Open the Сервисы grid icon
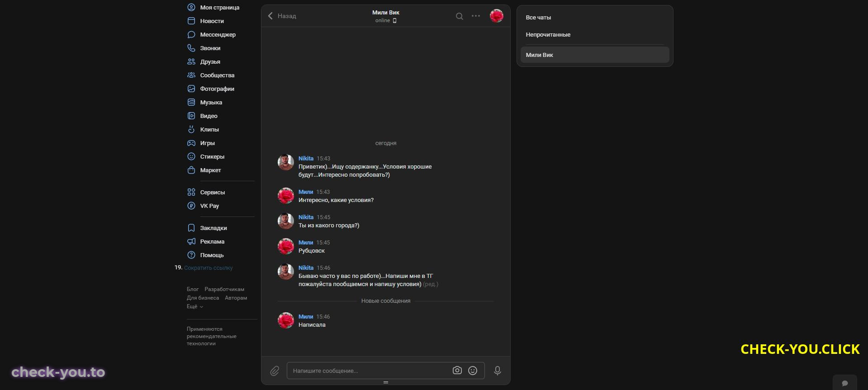This screenshot has width=868, height=390. [191, 192]
